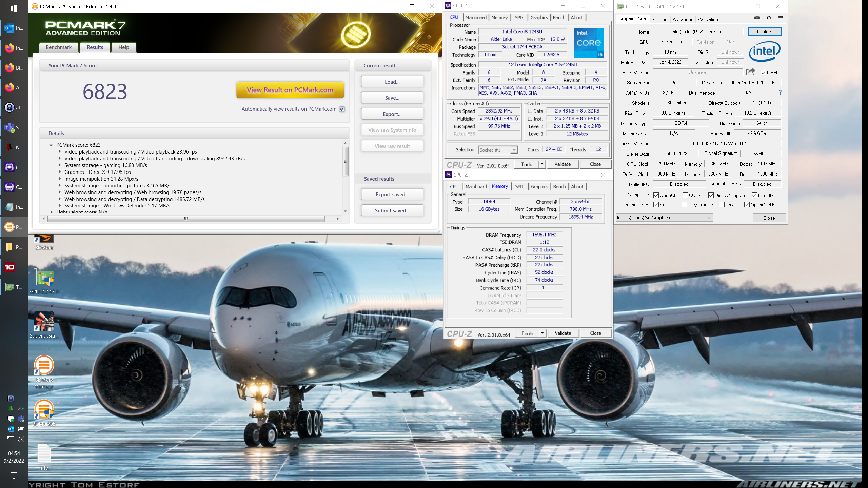The height and width of the screenshot is (488, 868).
Task: Switch to the Help tab in PCMark
Action: coord(124,47)
